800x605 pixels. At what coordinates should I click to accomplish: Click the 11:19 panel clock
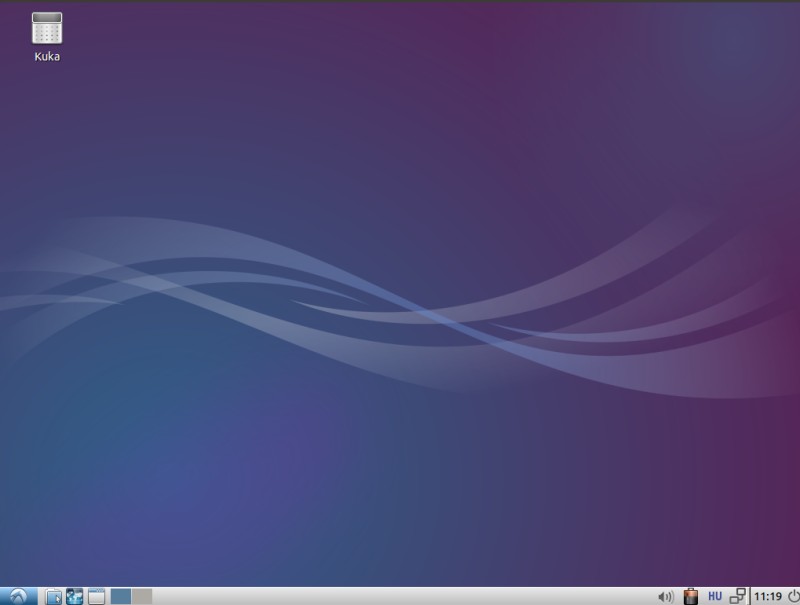tap(768, 596)
